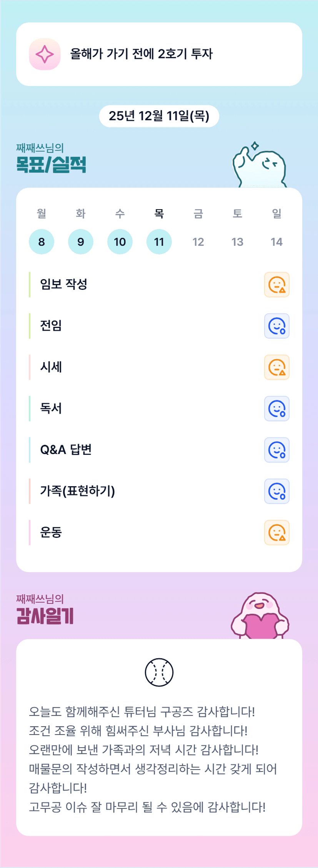Click the blue smiley icon for 독서

coord(276,409)
